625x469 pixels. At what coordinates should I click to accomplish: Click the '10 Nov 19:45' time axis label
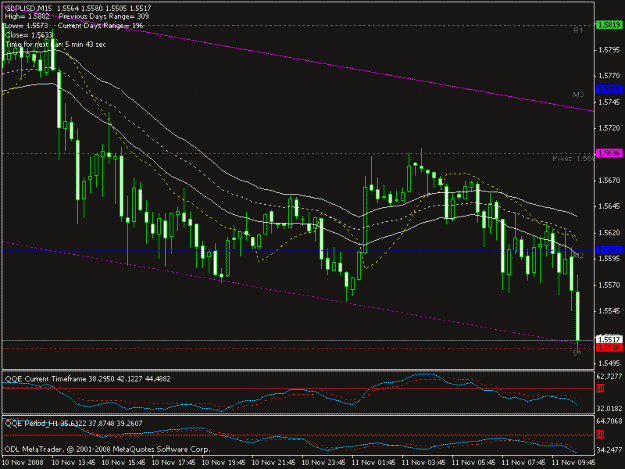(x=224, y=463)
